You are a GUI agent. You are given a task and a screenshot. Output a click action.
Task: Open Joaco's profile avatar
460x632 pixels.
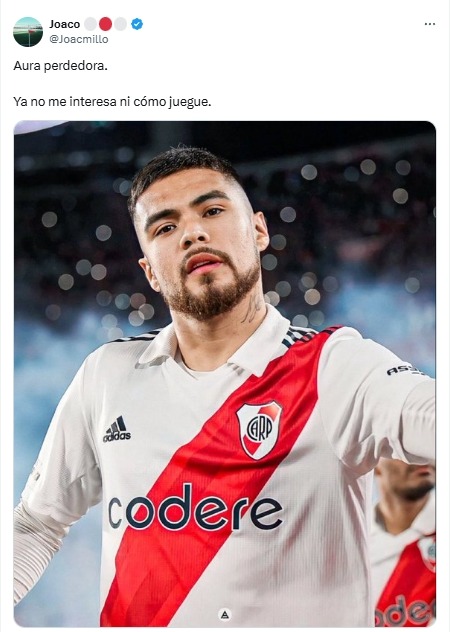(28, 32)
